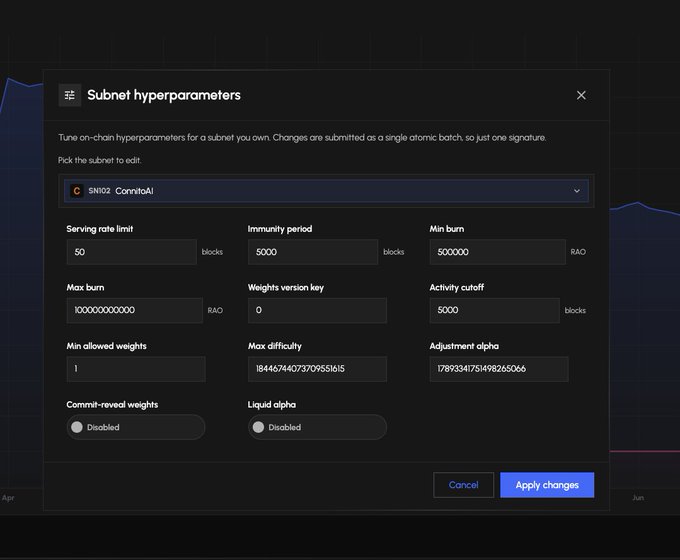Image resolution: width=680 pixels, height=560 pixels.
Task: Click the 'Min allowed weights' label
Action: 107,346
